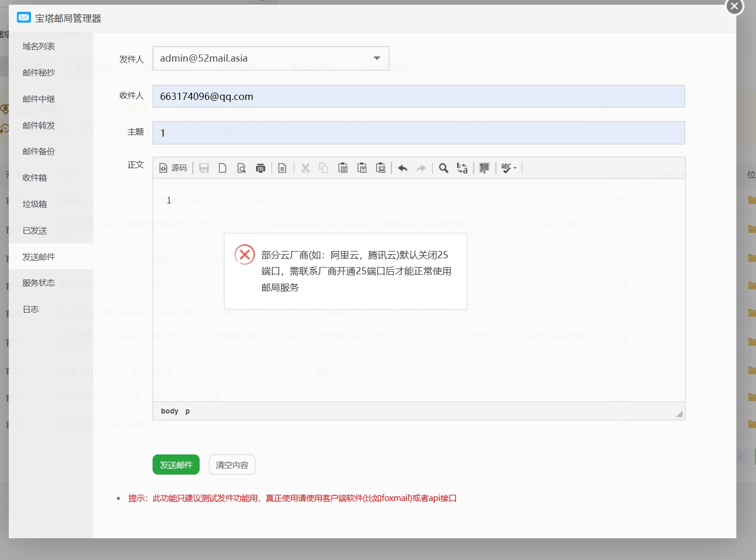Image resolution: width=756 pixels, height=560 pixels.
Task: Click the 清空内容 clear content button
Action: (x=232, y=464)
